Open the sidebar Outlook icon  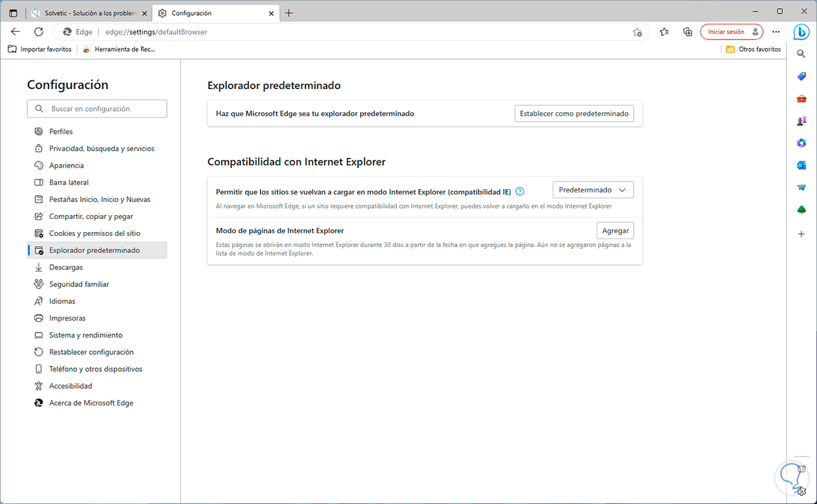pyautogui.click(x=801, y=165)
